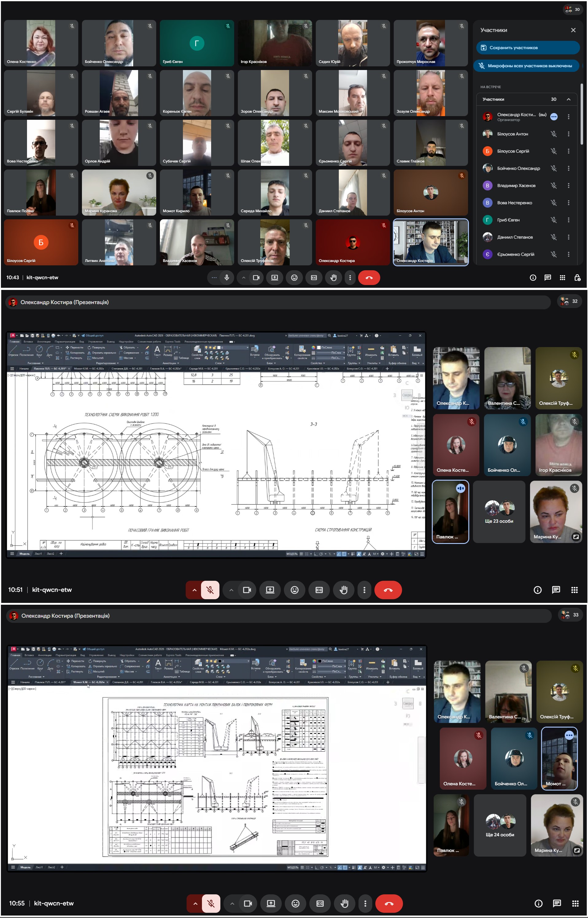The image size is (588, 918).
Task: Select the Валентина С... tile in the 10:51 view
Action: point(507,378)
